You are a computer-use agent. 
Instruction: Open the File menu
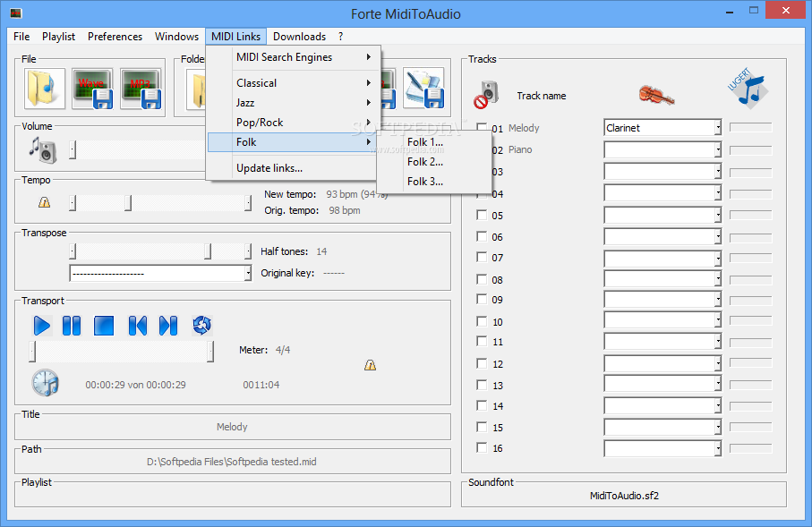click(x=21, y=37)
